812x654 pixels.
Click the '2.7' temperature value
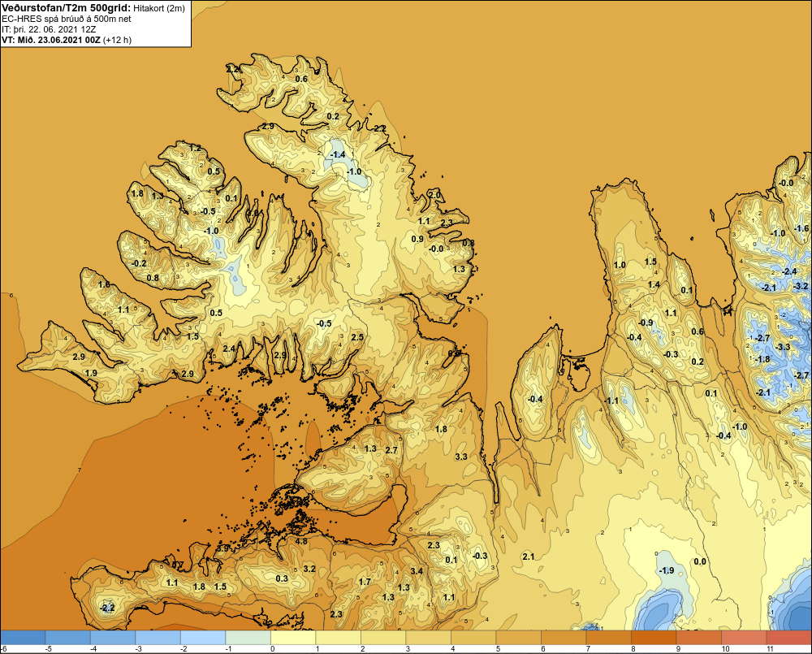(392, 450)
